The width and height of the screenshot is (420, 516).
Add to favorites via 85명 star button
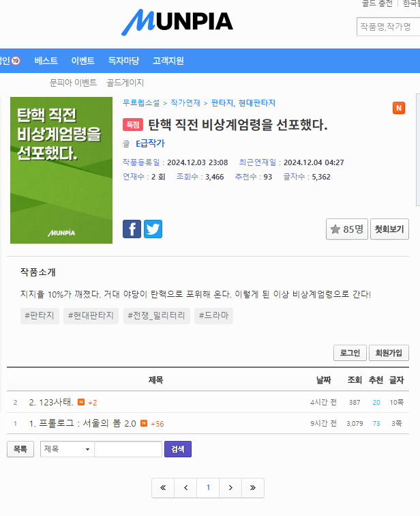347,229
